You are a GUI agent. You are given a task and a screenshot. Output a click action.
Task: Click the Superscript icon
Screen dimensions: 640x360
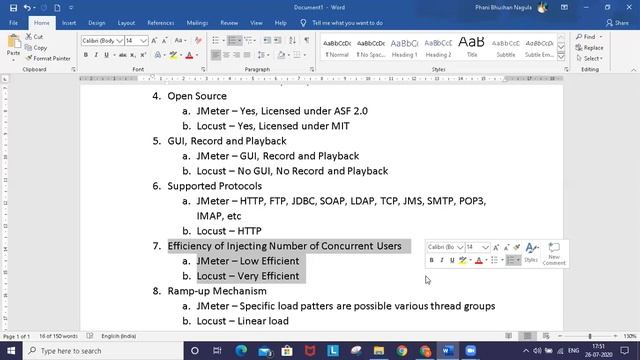point(143,55)
